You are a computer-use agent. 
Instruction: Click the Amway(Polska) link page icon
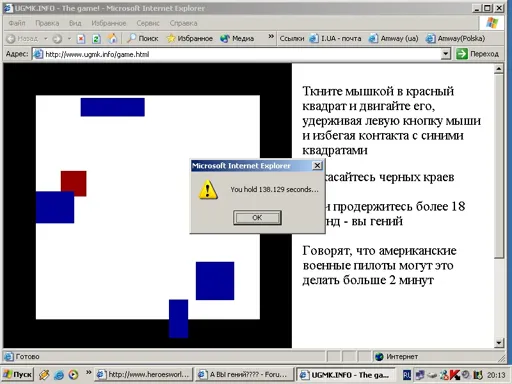point(430,39)
